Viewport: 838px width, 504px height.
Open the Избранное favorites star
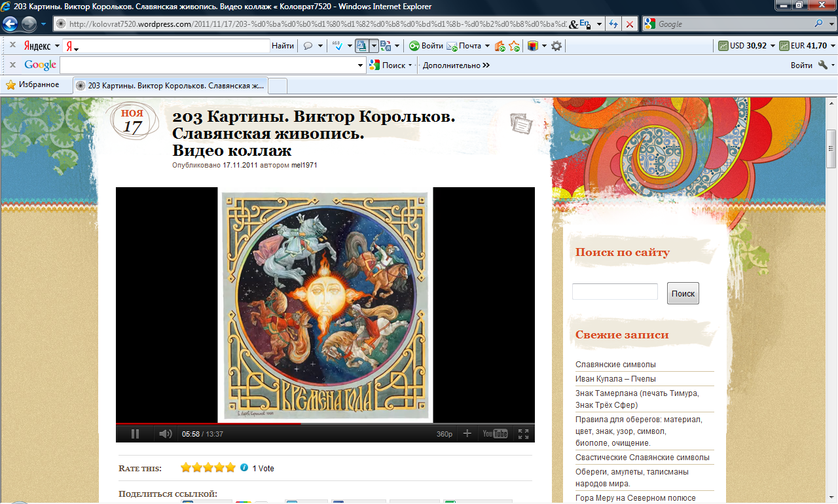(11, 85)
